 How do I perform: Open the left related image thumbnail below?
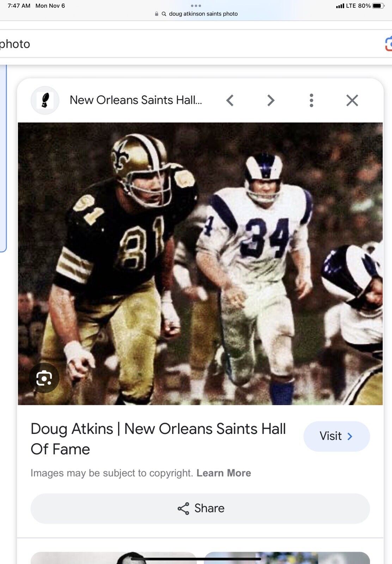(114, 558)
